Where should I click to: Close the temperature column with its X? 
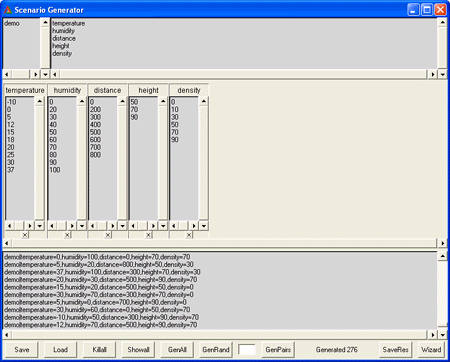tap(25, 235)
